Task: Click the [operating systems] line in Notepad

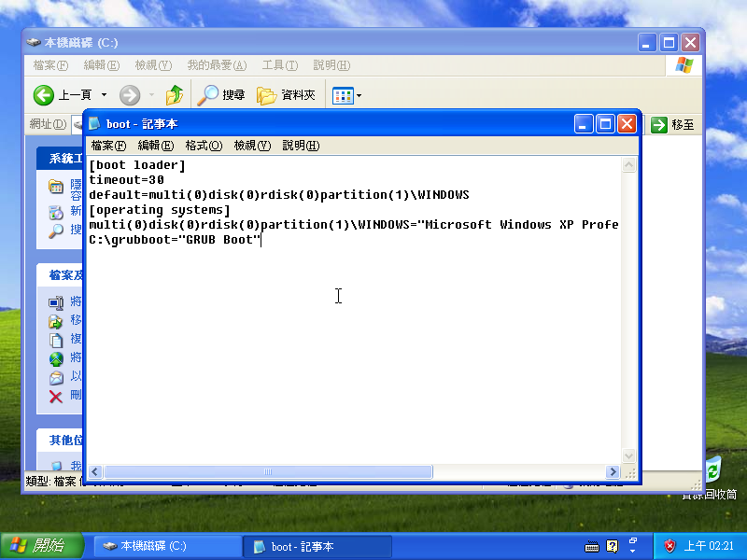Action: pyautogui.click(x=160, y=210)
